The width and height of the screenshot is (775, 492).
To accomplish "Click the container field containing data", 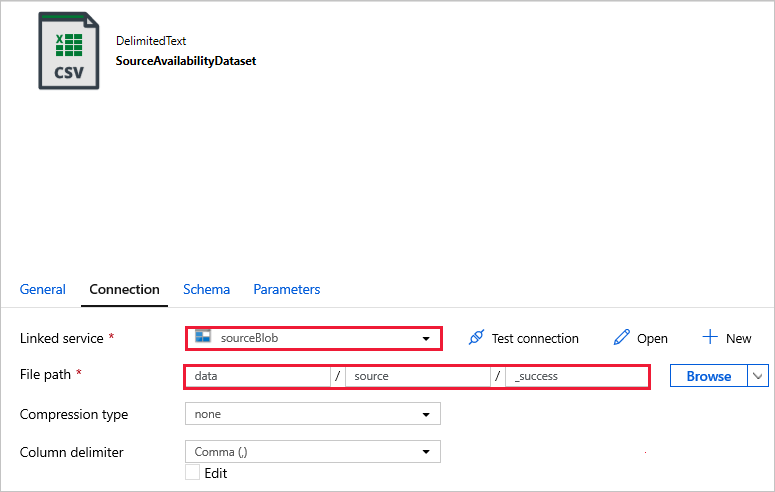I will 258,376.
